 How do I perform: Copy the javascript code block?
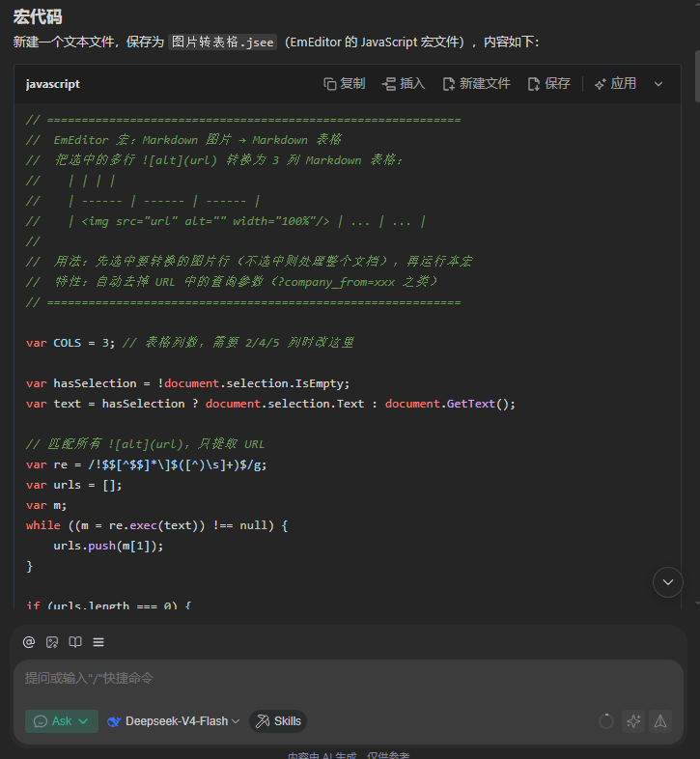click(x=344, y=84)
